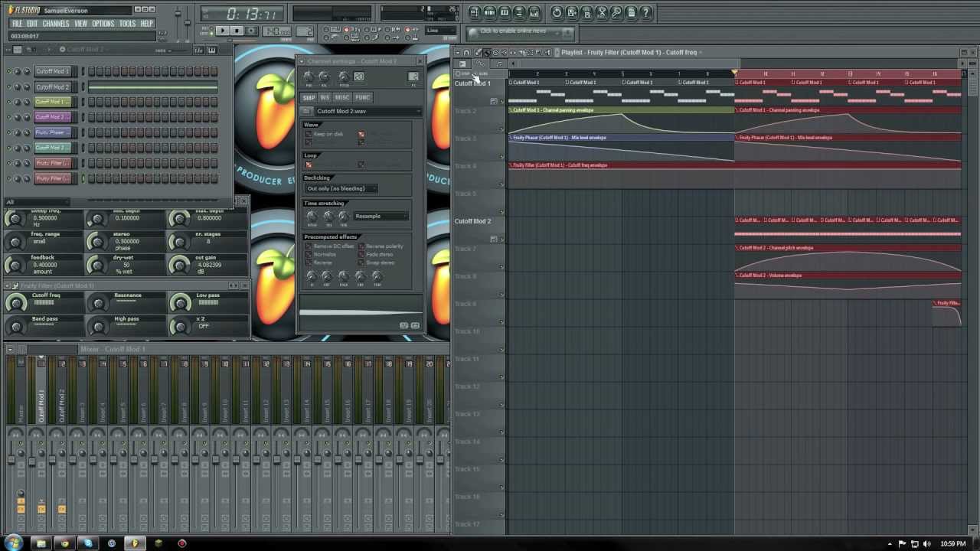Adjust the Cutoff freq knob in Fruity Filter

(x=15, y=302)
